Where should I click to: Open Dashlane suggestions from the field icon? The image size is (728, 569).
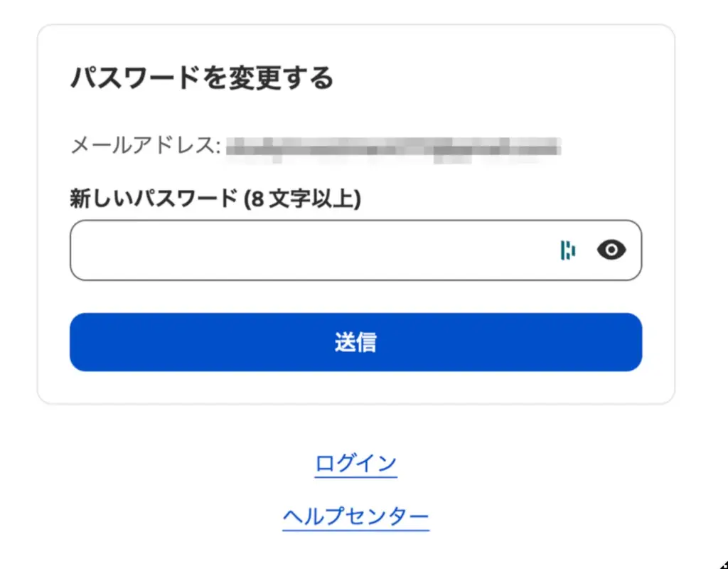[567, 250]
